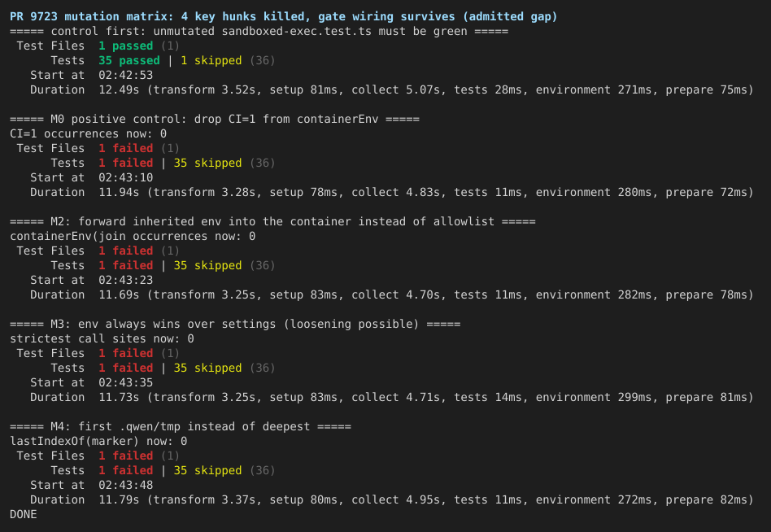Select the M4 first .qwen/tmp header

pyautogui.click(x=181, y=427)
